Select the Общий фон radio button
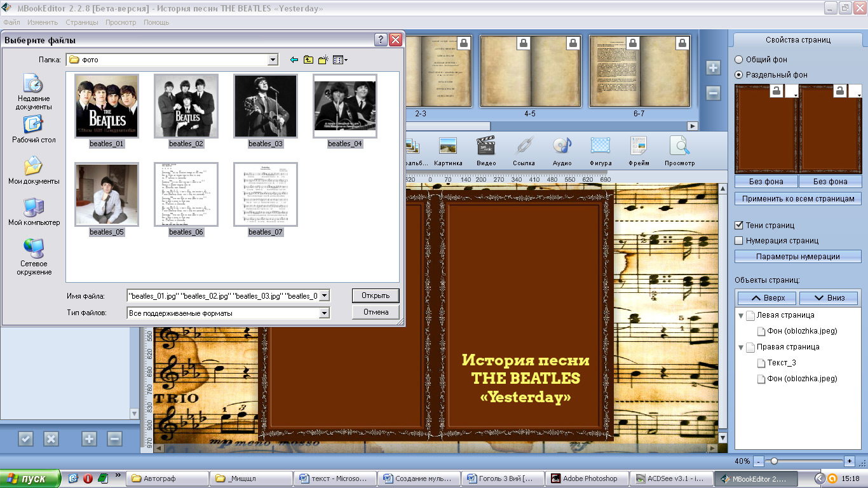868x488 pixels. 738,60
